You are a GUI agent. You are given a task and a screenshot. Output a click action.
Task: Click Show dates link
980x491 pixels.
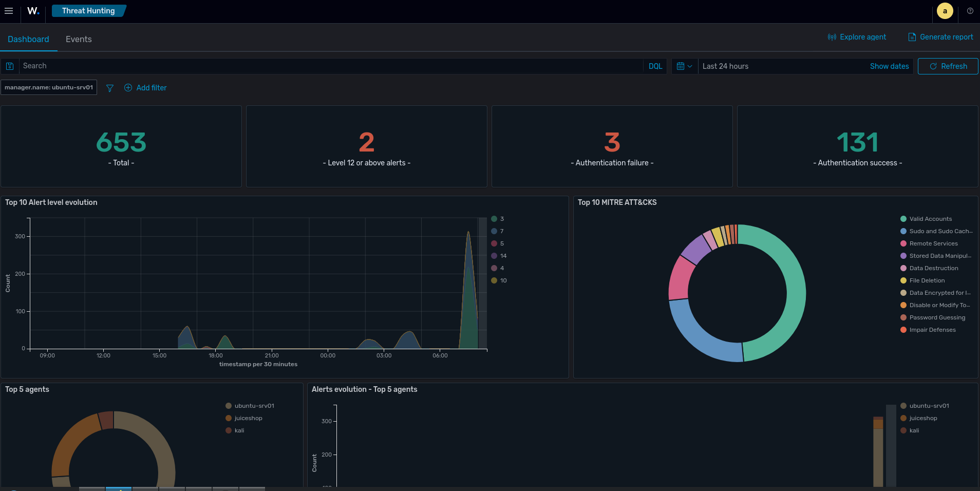coord(889,66)
